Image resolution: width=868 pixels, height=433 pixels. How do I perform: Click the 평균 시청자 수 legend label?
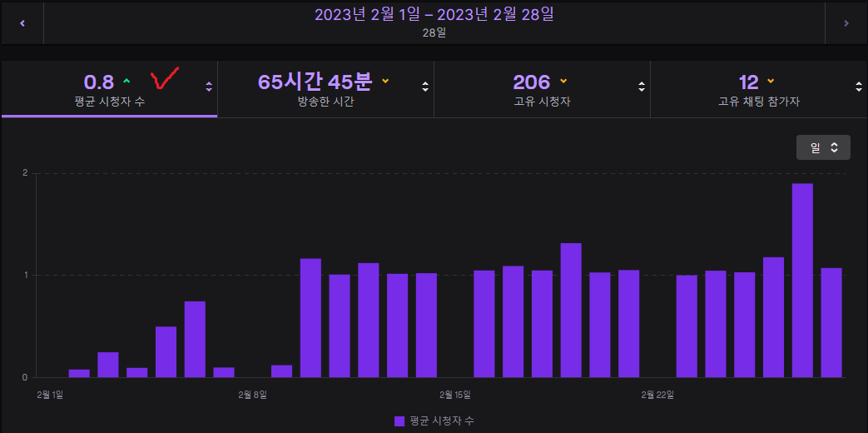tap(442, 421)
